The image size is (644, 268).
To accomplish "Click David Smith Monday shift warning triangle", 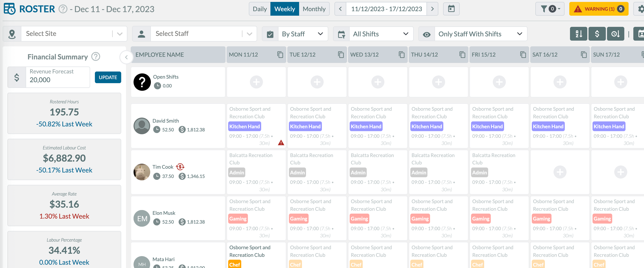I will (x=281, y=143).
